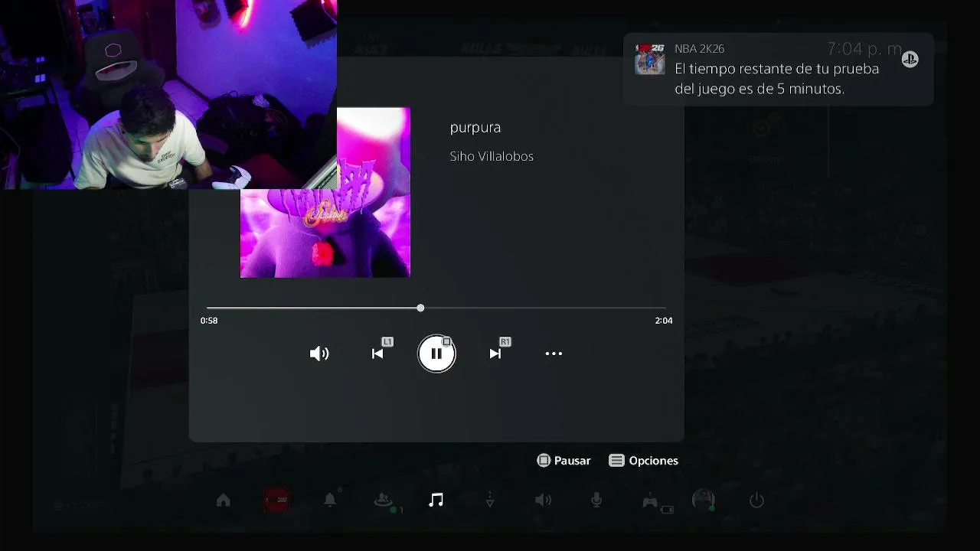Open the controller accessories icon

point(650,501)
